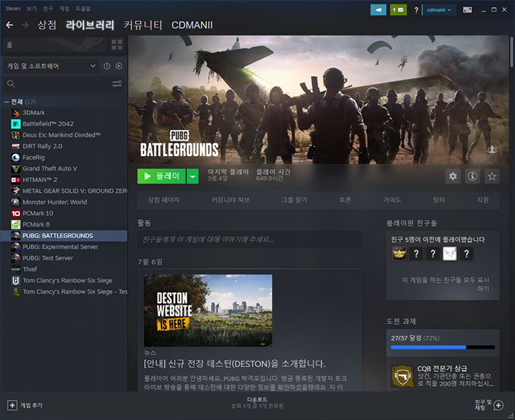Click the achievement progress bar 27/37
The width and height of the screenshot is (515, 420).
[443, 347]
